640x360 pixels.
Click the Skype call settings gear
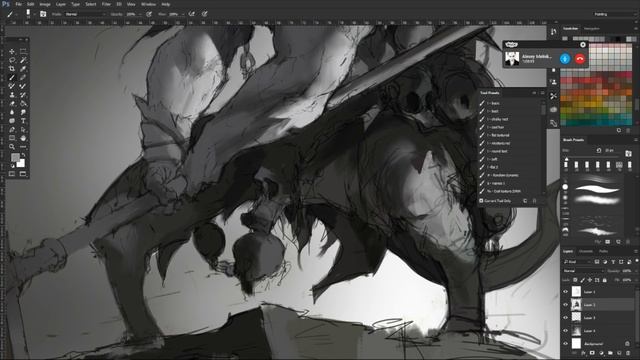tap(583, 44)
